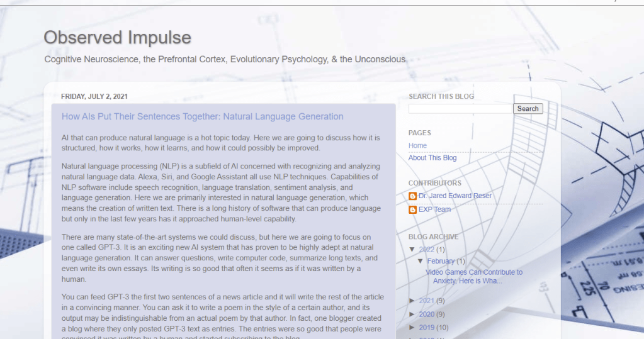Open the 2021 archive year link

pyautogui.click(x=426, y=301)
